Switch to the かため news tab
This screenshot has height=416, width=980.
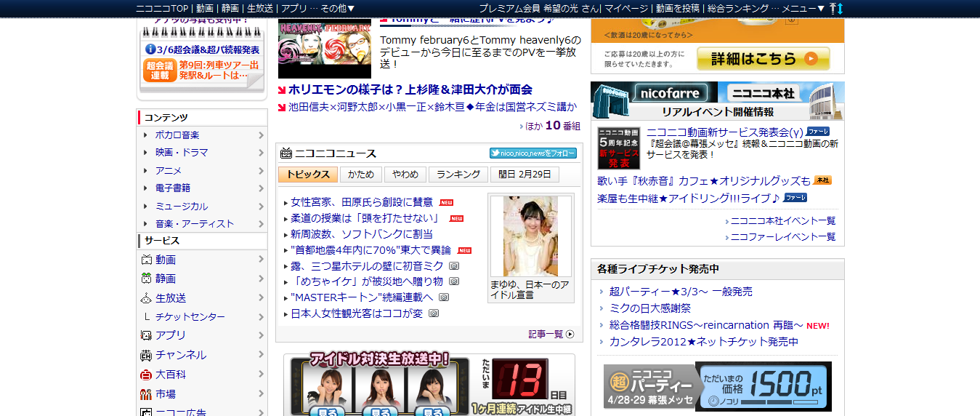[x=361, y=175]
